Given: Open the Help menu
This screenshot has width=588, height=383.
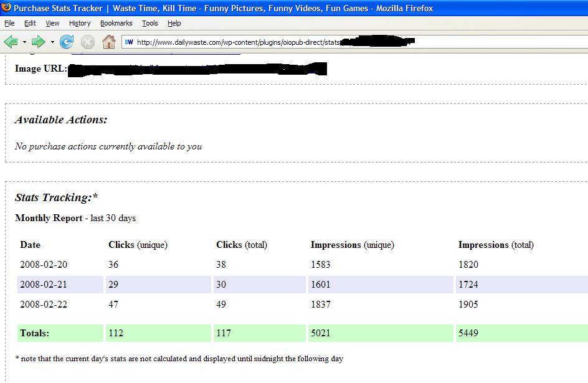Looking at the screenshot, I should [x=174, y=23].
